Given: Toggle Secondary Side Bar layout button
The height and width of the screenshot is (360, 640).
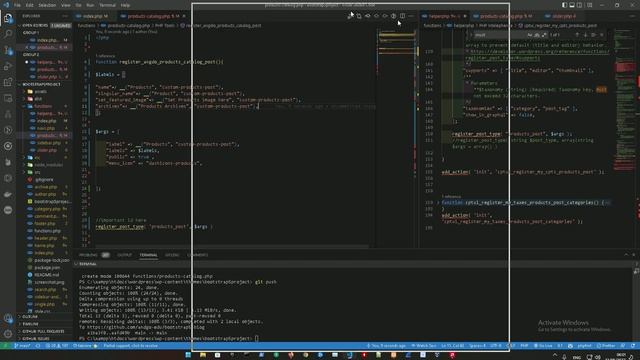Looking at the screenshot, I should pyautogui.click(x=580, y=5).
